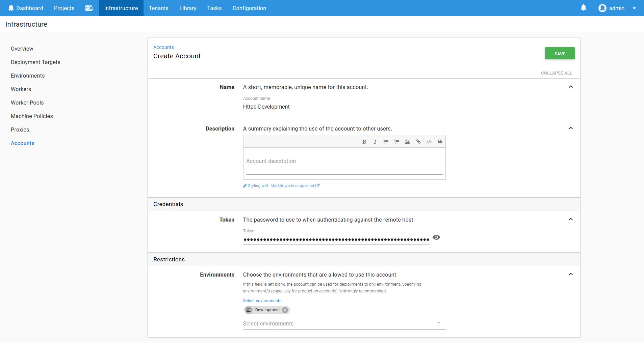Open the Markdown styling help link

pyautogui.click(x=281, y=186)
